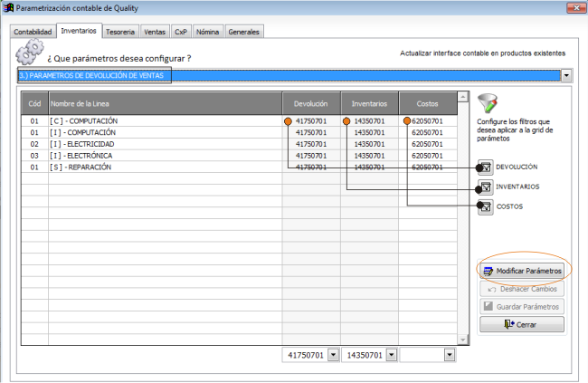
Task: Switch to the Inventarios tab
Action: click(79, 31)
